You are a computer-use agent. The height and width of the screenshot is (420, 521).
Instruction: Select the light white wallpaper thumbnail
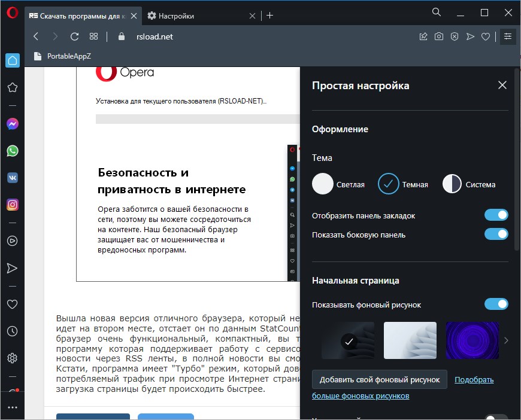click(x=410, y=340)
